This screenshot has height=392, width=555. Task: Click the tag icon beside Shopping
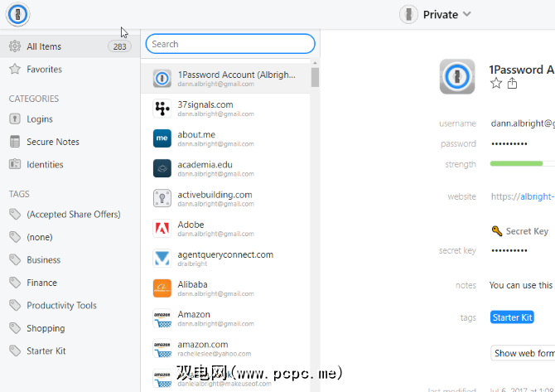click(15, 328)
